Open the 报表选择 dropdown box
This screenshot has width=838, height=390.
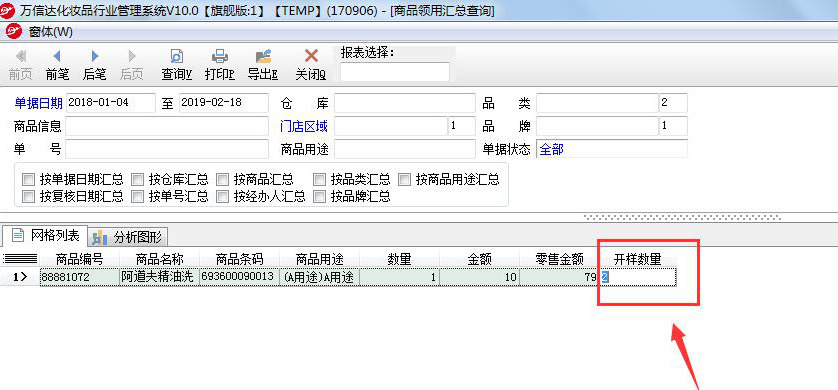(x=395, y=72)
